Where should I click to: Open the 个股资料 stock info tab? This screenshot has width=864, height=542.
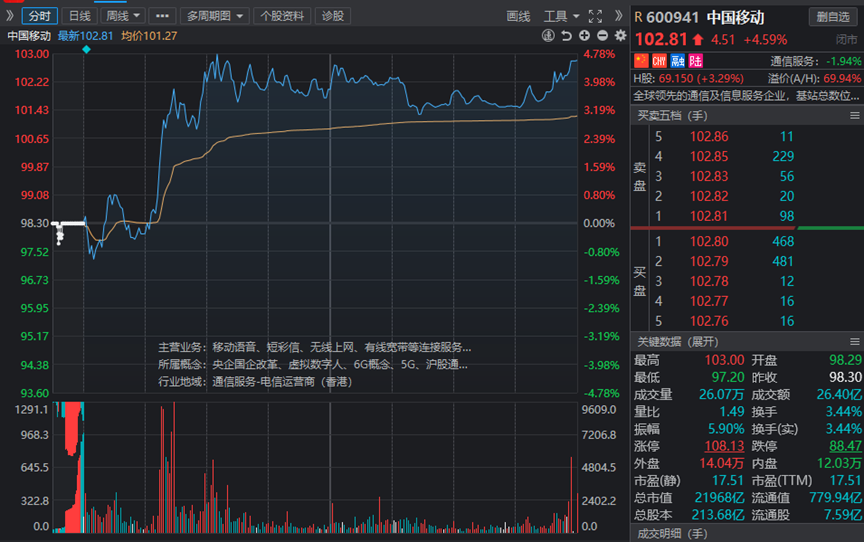tap(282, 16)
